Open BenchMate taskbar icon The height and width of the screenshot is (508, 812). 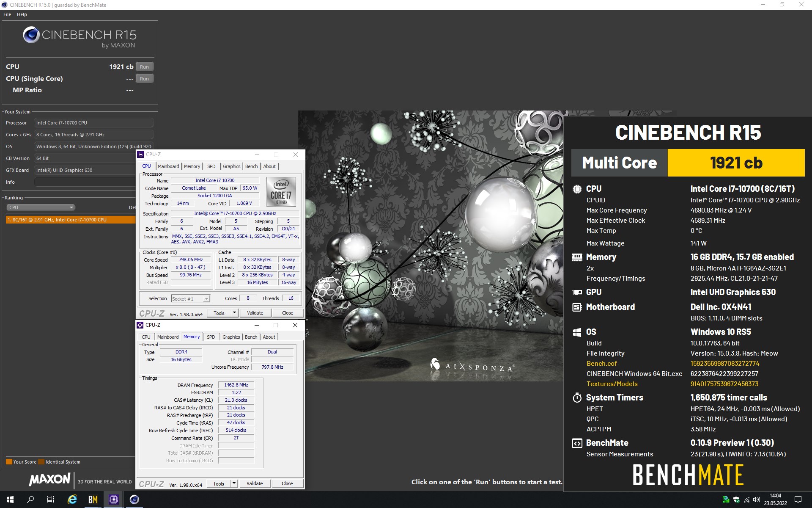(93, 500)
